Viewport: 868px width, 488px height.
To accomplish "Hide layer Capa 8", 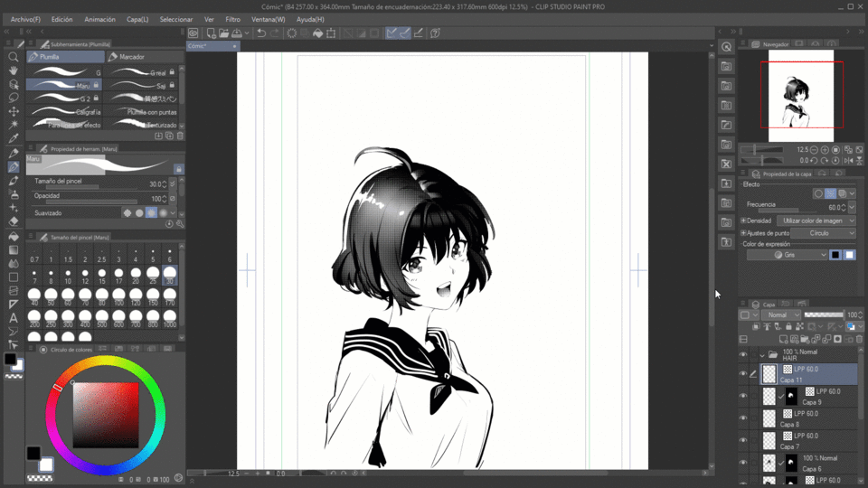I will (743, 418).
